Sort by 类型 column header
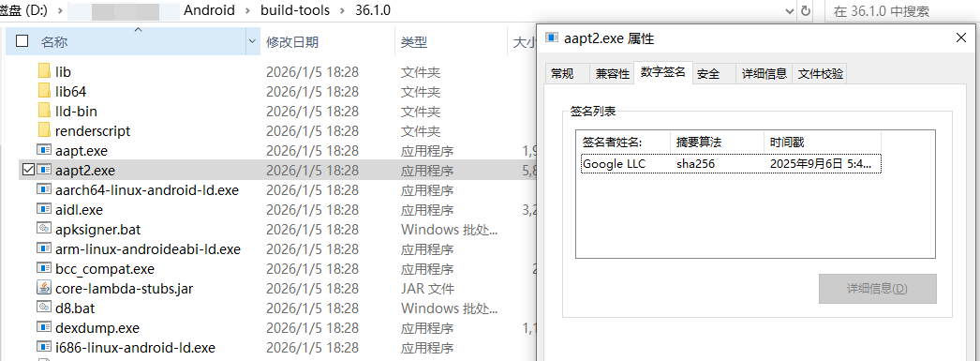This screenshot has height=361, width=980. click(450, 42)
